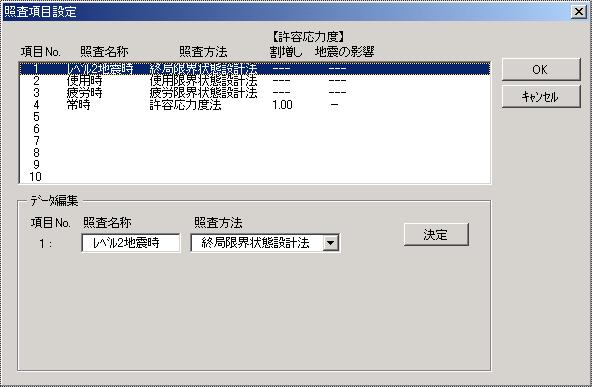Click the 照査名称 text field
The image size is (592, 387).
[x=131, y=243]
